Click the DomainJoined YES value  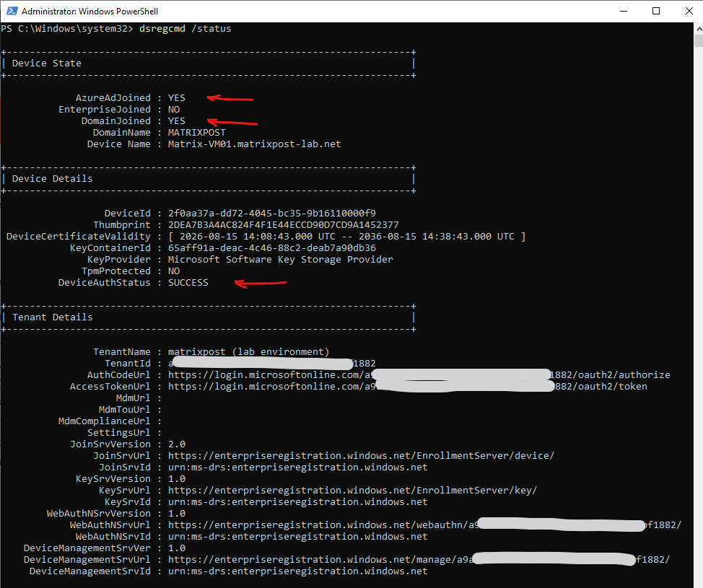click(x=177, y=121)
